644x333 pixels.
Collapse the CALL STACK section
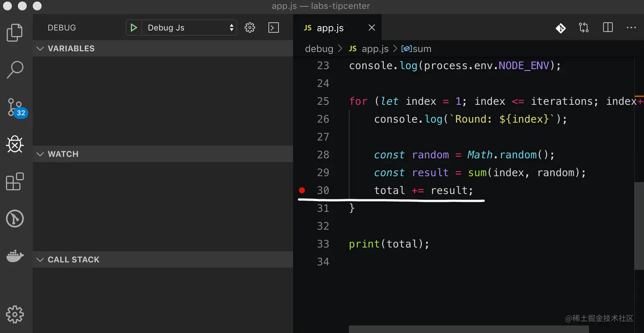(163, 260)
